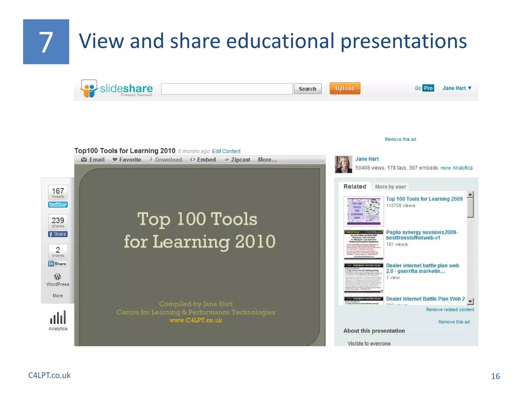Open the Edit Content link
The width and height of the screenshot is (532, 399).
coord(226,151)
